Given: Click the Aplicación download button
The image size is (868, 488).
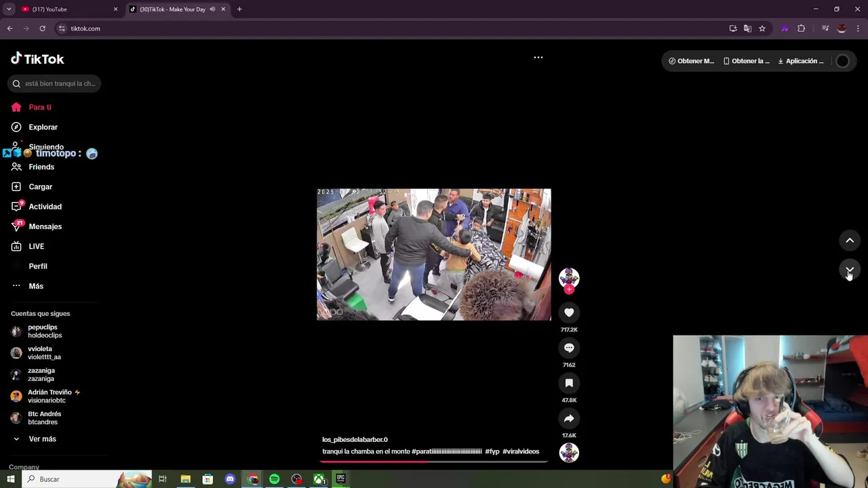Looking at the screenshot, I should click(801, 61).
